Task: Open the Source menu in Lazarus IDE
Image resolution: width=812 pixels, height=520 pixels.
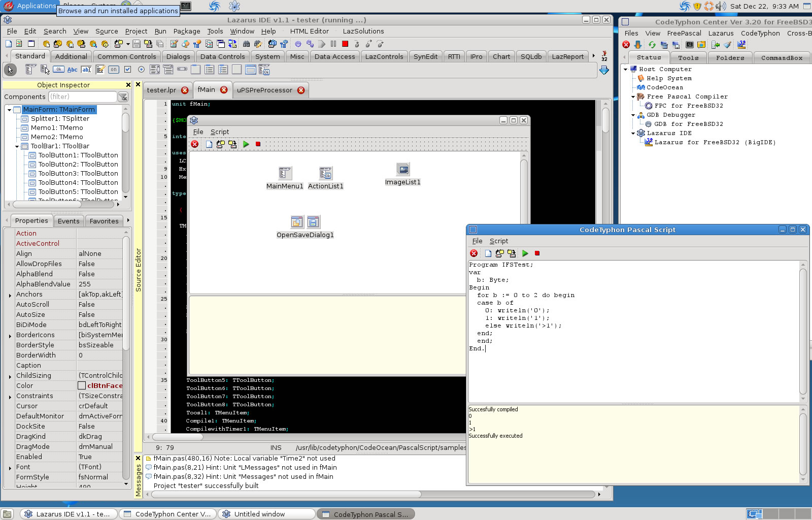Action: 107,31
